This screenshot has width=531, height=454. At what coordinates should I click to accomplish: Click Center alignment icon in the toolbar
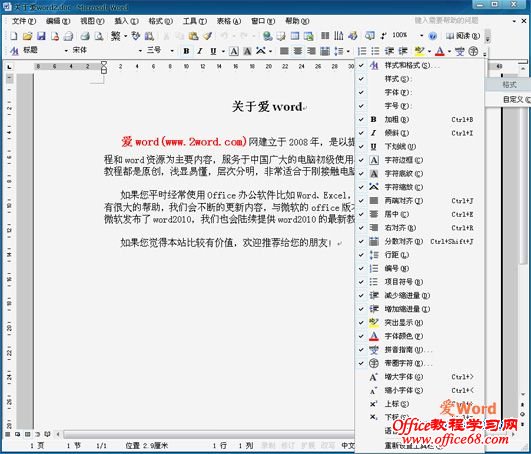(298, 51)
